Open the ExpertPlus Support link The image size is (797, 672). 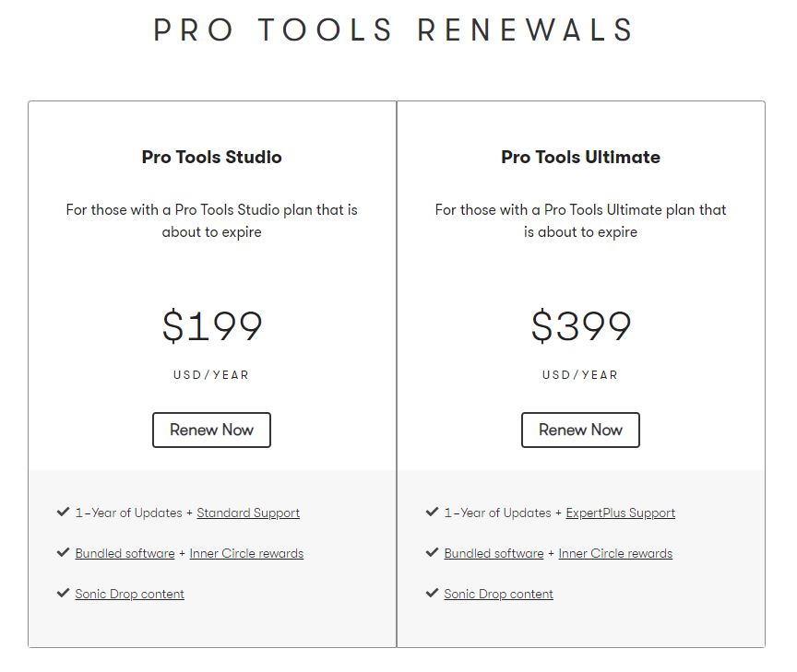point(620,513)
